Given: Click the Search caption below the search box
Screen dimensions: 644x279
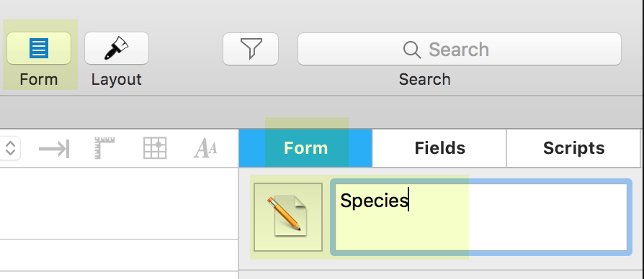Looking at the screenshot, I should (x=424, y=79).
